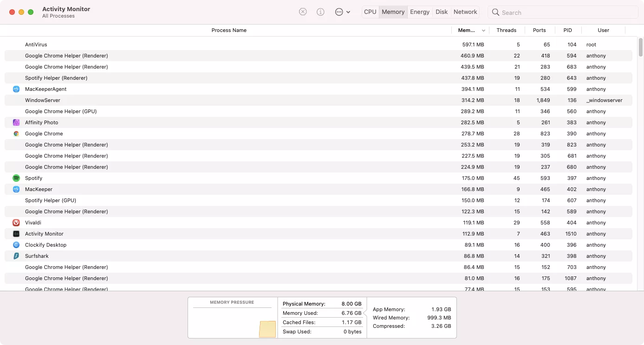The width and height of the screenshot is (644, 345).
Task: Sort processes by the PID column header
Action: (x=568, y=30)
